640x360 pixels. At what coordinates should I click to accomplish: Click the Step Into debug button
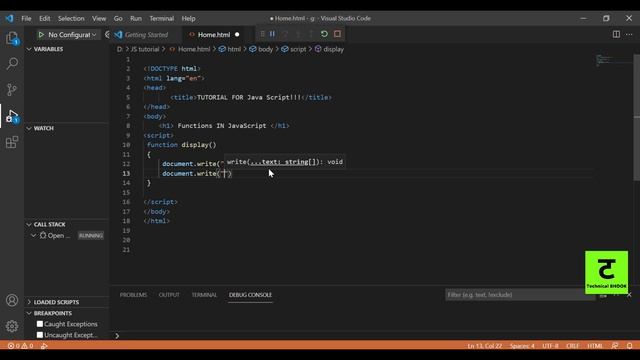click(x=298, y=34)
